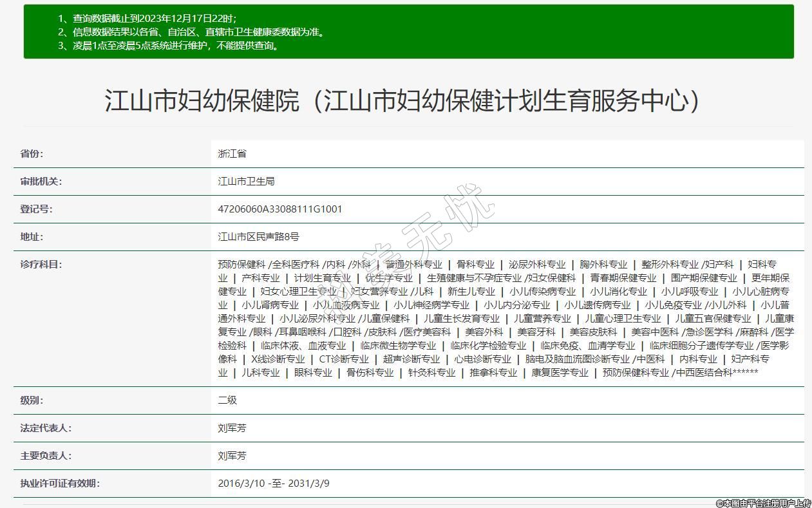Select the 地址 row label

pyautogui.click(x=32, y=237)
